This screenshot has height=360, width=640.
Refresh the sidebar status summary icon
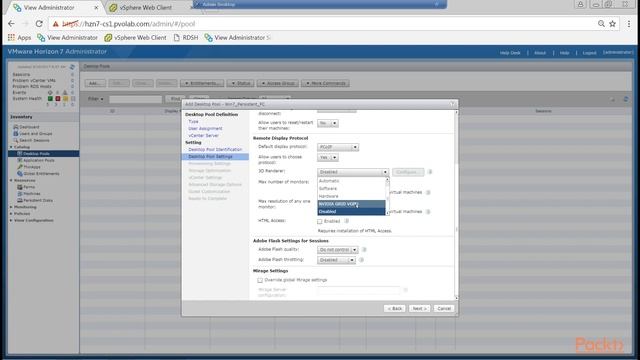pos(72,67)
